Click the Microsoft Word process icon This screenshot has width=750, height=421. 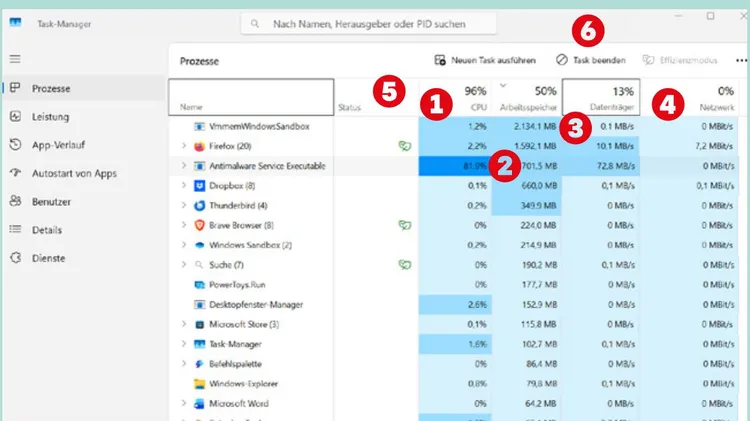199,404
